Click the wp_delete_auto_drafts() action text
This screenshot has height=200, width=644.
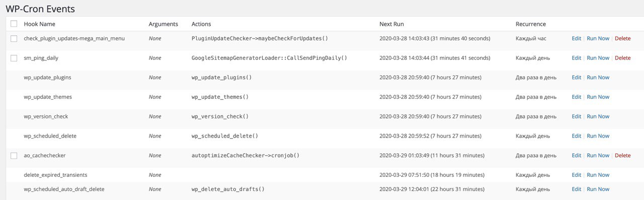(228, 189)
